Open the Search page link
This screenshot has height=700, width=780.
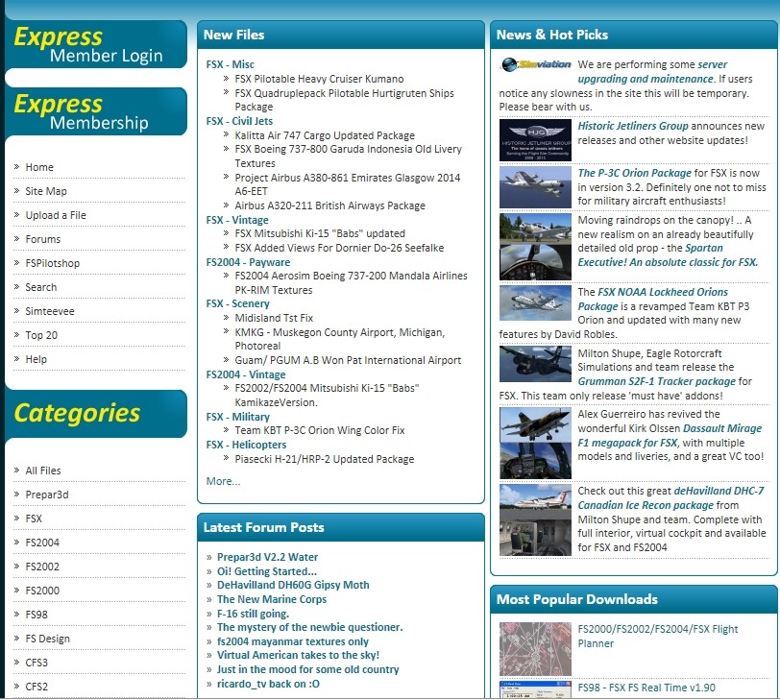40,287
